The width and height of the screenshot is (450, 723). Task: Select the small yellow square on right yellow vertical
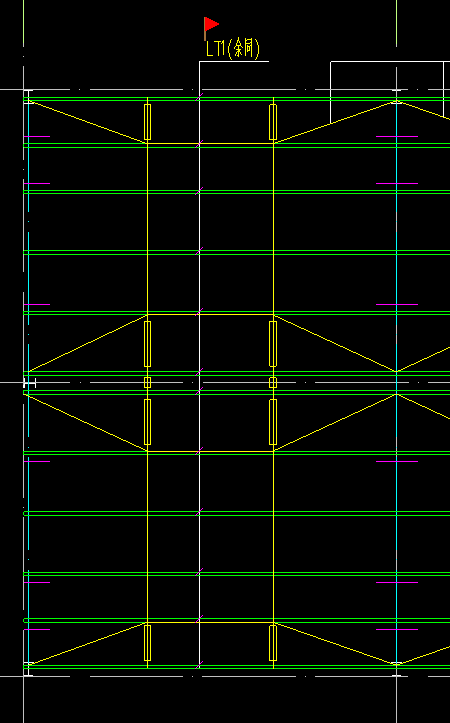point(273,382)
